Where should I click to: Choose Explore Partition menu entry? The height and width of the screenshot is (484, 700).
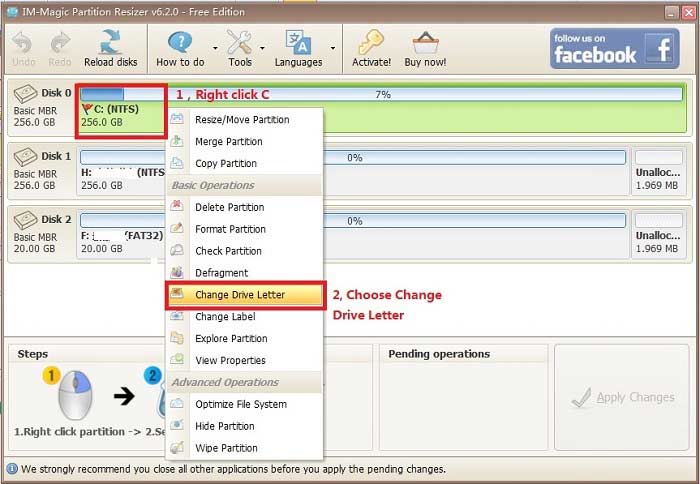[x=244, y=338]
